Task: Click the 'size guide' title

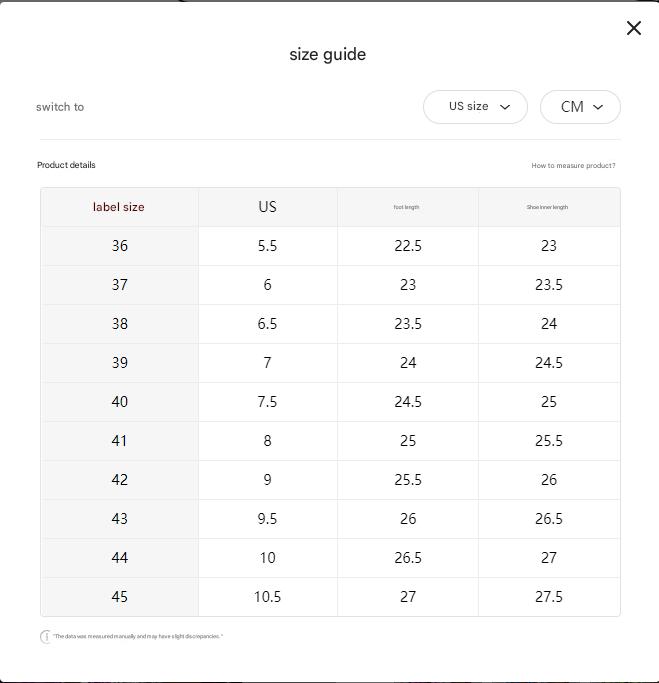Action: click(328, 55)
